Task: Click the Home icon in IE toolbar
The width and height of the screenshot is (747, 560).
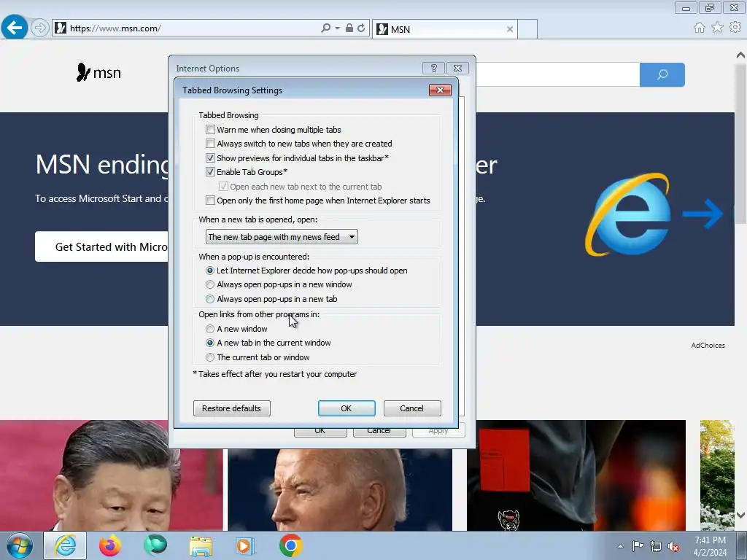Action: 700,28
